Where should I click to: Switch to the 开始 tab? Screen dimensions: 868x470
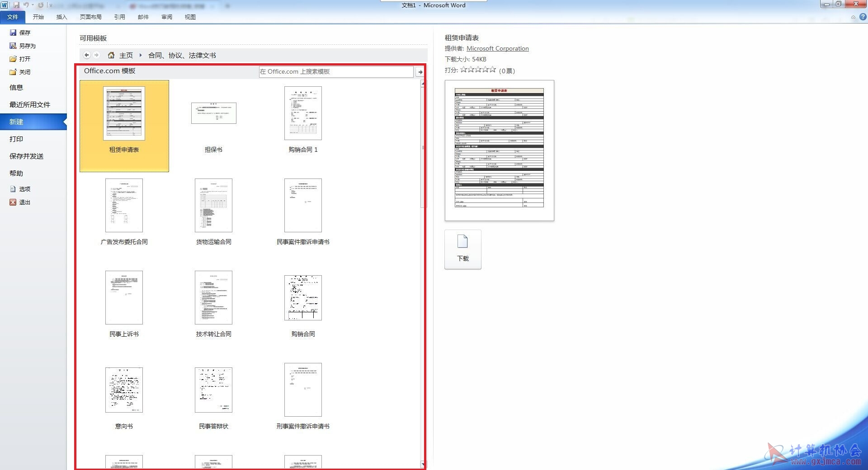38,17
